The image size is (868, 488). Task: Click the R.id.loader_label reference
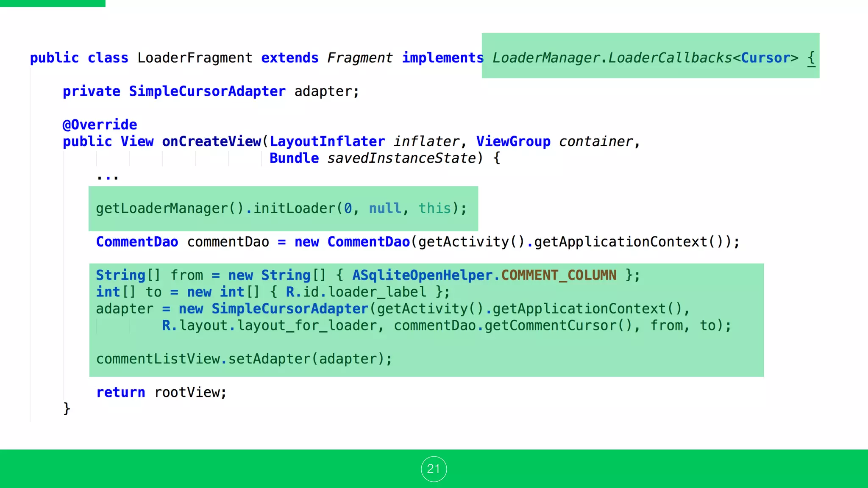(x=356, y=292)
